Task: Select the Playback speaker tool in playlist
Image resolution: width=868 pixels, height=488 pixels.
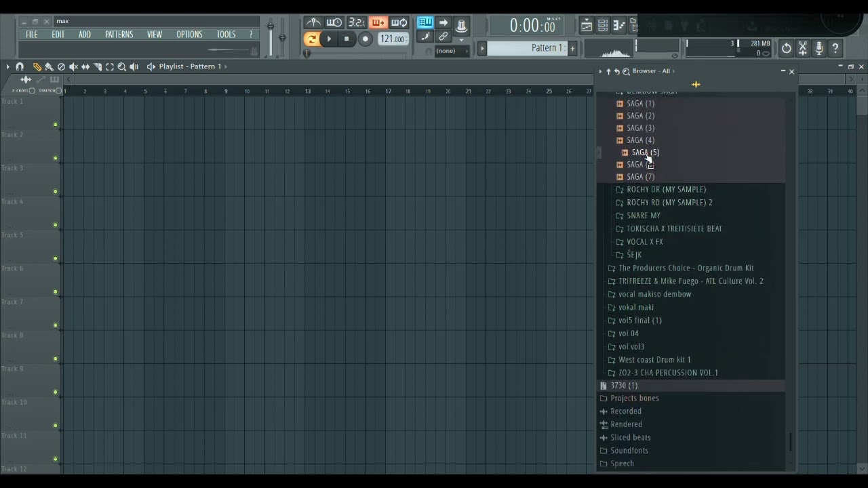Action: [134, 66]
